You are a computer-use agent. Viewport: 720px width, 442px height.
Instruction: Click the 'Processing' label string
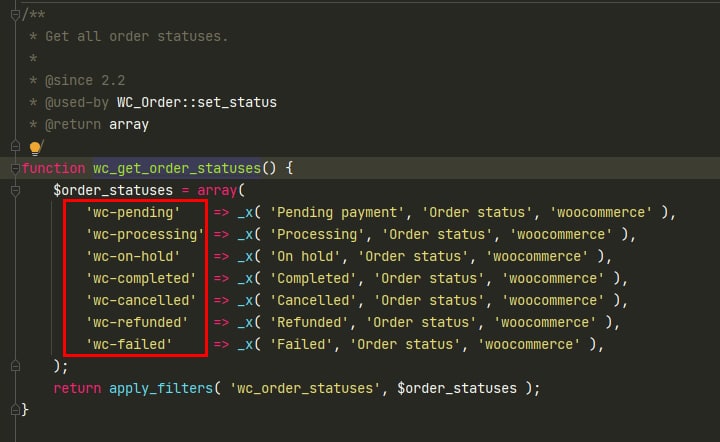(317, 234)
